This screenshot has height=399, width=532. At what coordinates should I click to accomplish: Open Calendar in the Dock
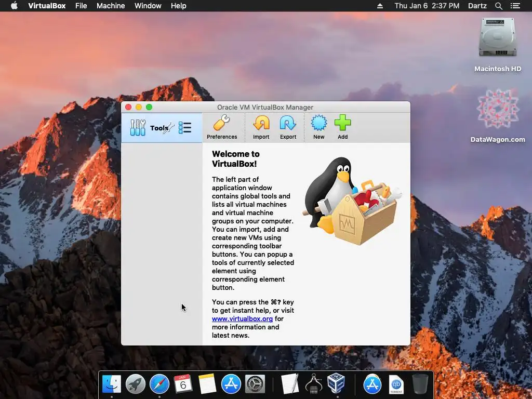tap(183, 384)
